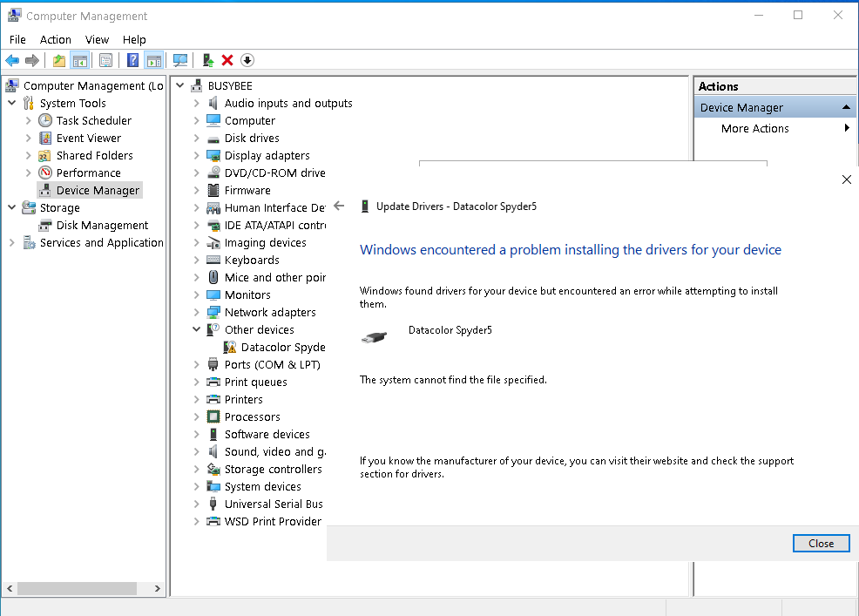
Task: Click the Datacolor Spyder warning icon
Action: point(230,347)
